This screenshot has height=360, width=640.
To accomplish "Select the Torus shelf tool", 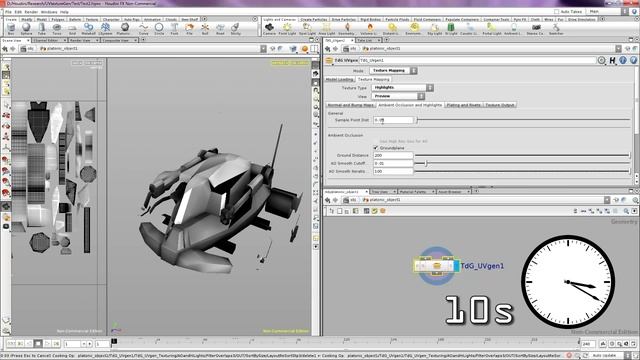I will click(x=57, y=29).
